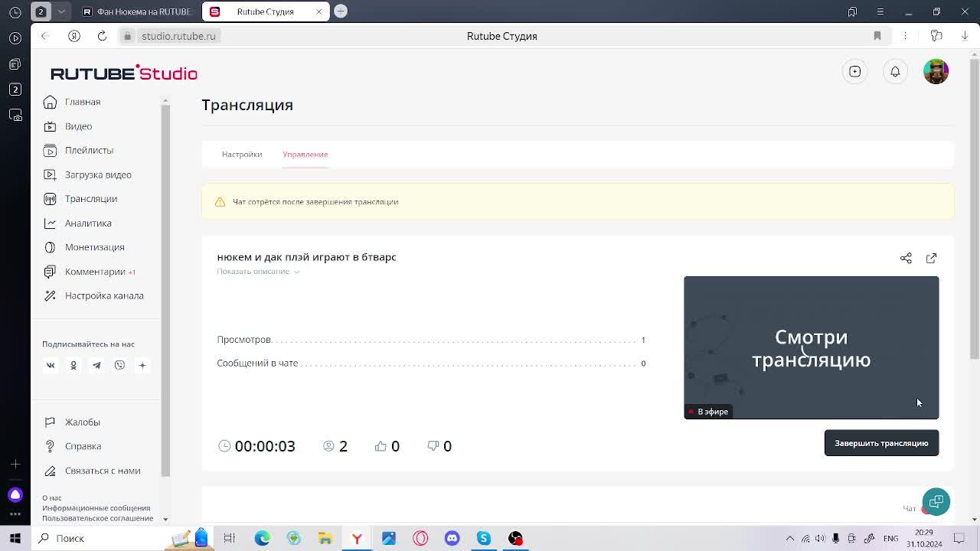
Task: Click the Windows taskbar search box
Action: coord(100,538)
